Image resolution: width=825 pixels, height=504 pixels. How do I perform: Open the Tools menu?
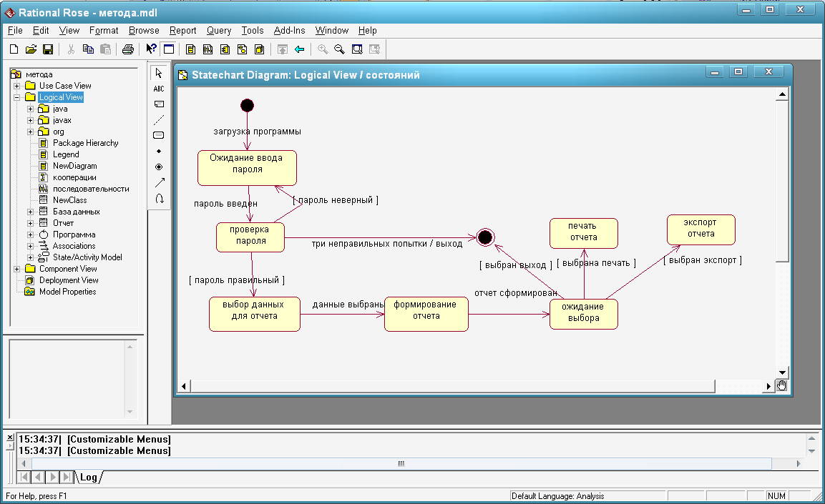click(253, 31)
